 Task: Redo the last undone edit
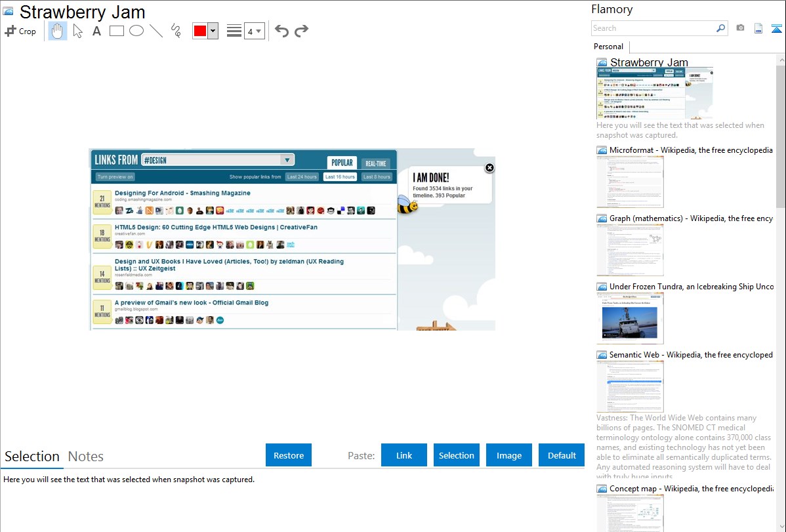(x=301, y=31)
